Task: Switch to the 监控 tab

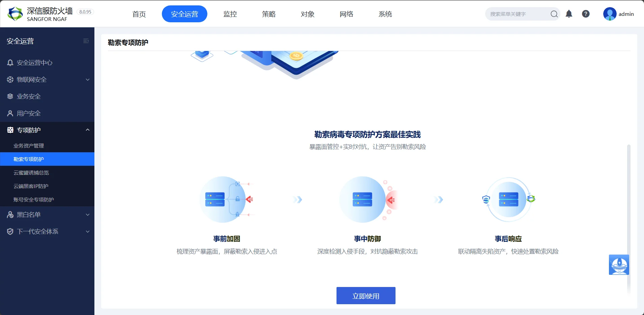Action: pos(230,14)
